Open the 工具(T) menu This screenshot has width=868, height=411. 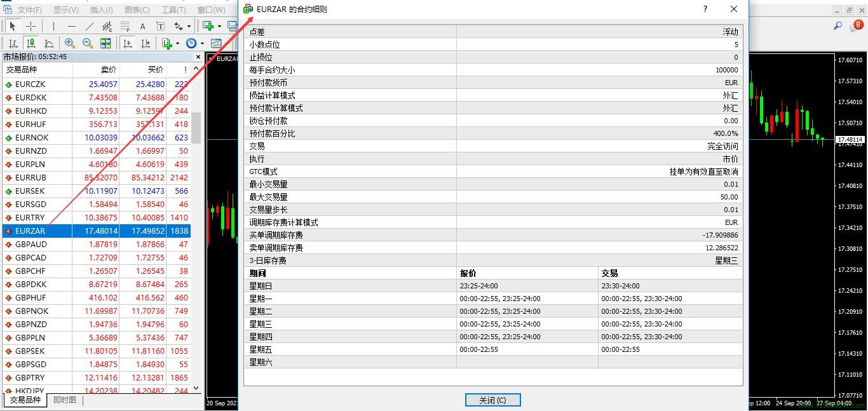click(x=173, y=10)
